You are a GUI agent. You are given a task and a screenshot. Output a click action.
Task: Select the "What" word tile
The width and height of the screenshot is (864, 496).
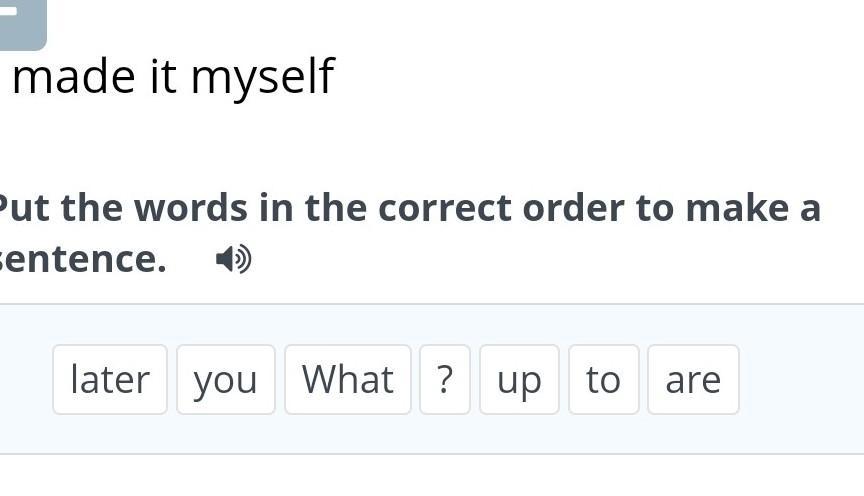click(x=348, y=379)
